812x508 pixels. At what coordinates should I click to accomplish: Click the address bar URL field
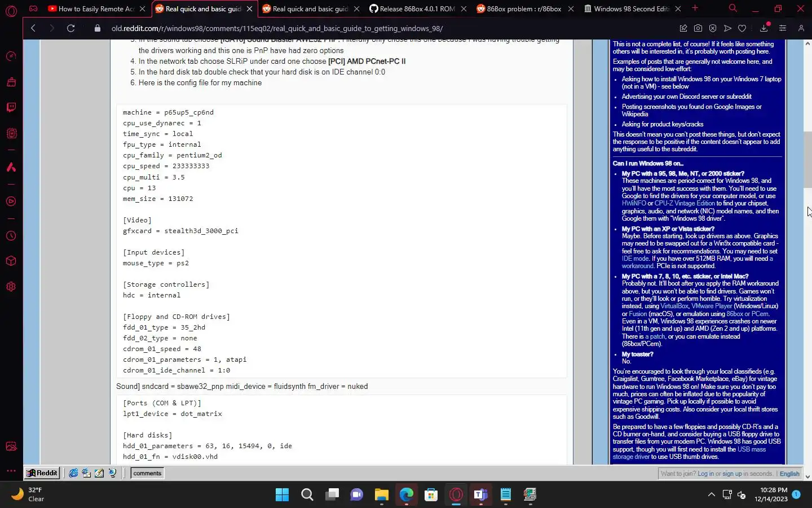pyautogui.click(x=383, y=28)
